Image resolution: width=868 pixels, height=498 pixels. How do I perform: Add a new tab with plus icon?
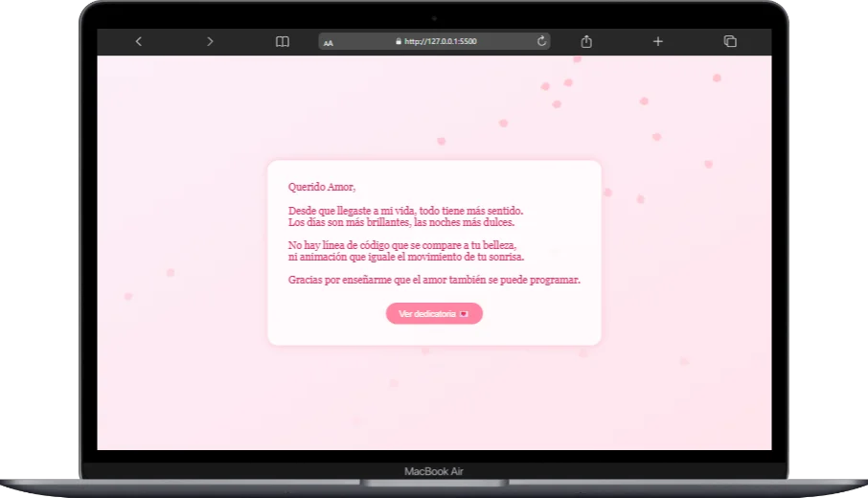tap(657, 41)
